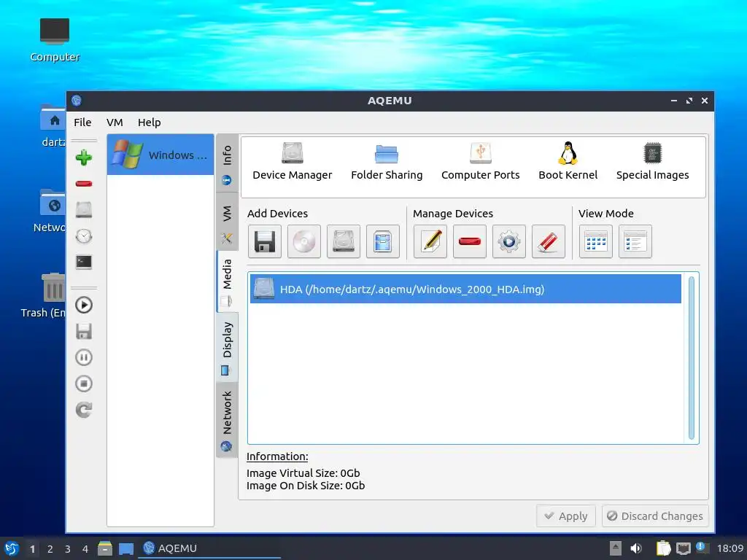Switch to workspace 4 in taskbar
This screenshot has width=747, height=560.
(85, 549)
